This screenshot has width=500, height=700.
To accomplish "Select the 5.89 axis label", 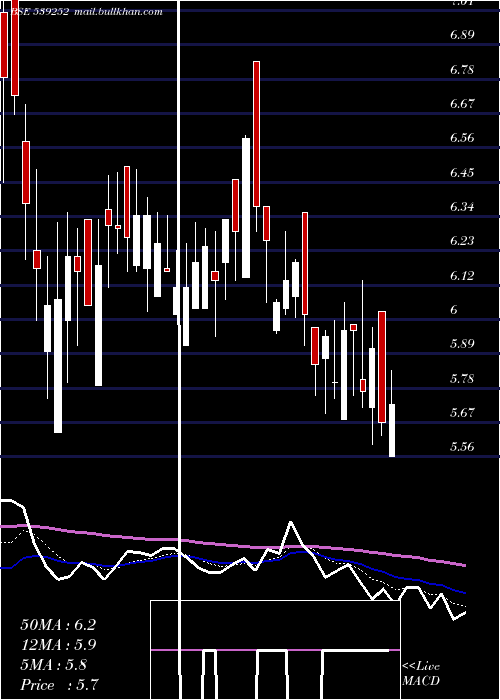I will point(462,344).
